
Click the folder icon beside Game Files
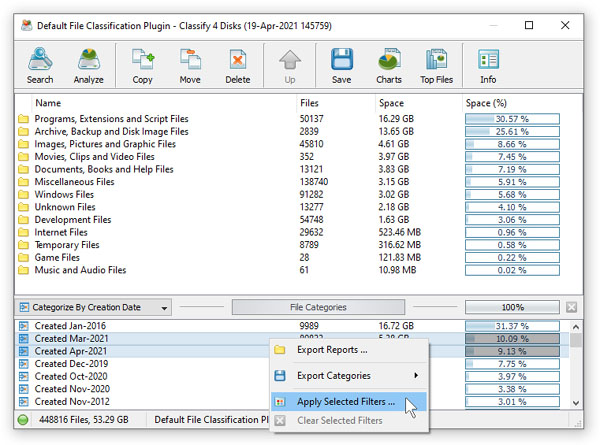point(23,258)
